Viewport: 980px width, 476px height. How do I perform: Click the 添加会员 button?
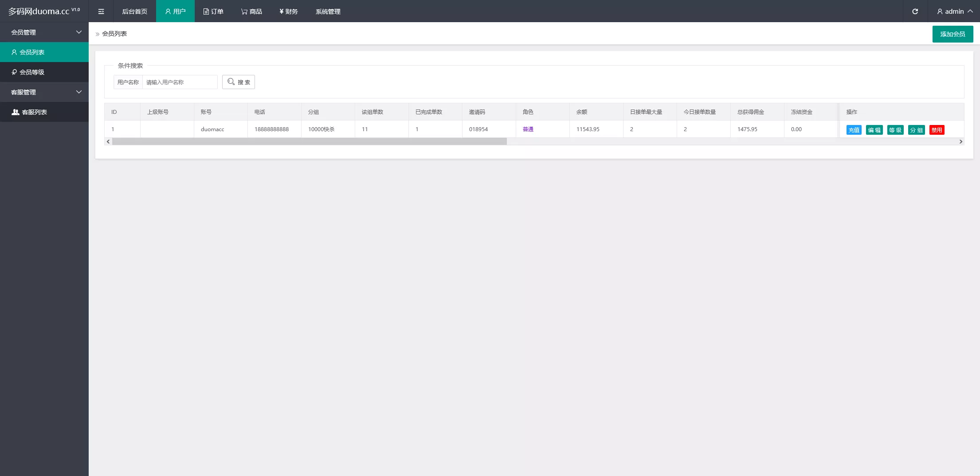[x=953, y=34]
